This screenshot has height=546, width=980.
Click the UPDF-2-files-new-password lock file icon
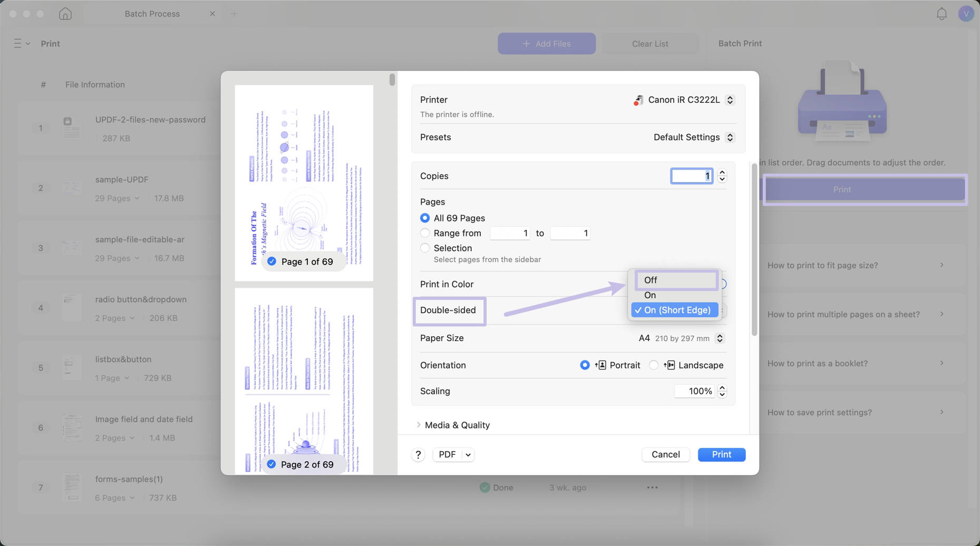click(72, 128)
